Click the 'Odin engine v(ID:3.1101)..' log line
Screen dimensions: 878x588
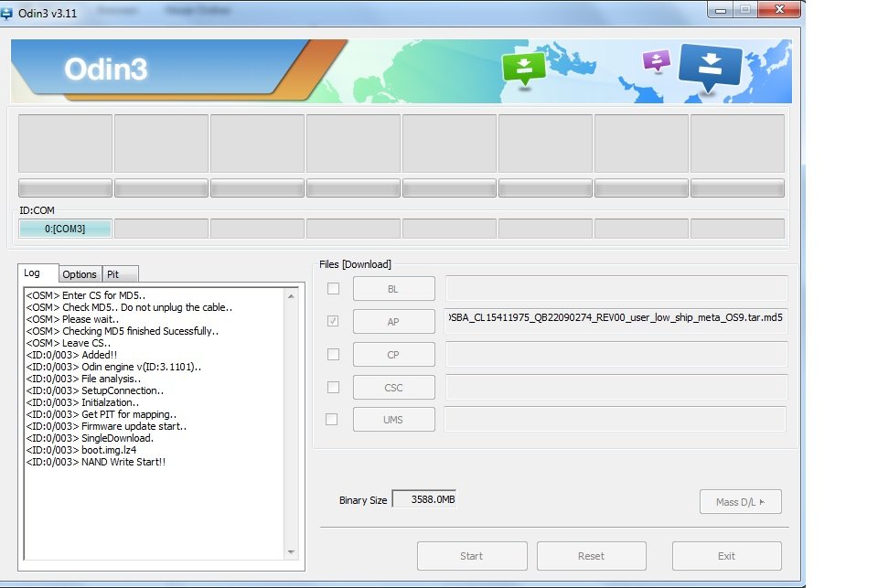click(x=113, y=367)
